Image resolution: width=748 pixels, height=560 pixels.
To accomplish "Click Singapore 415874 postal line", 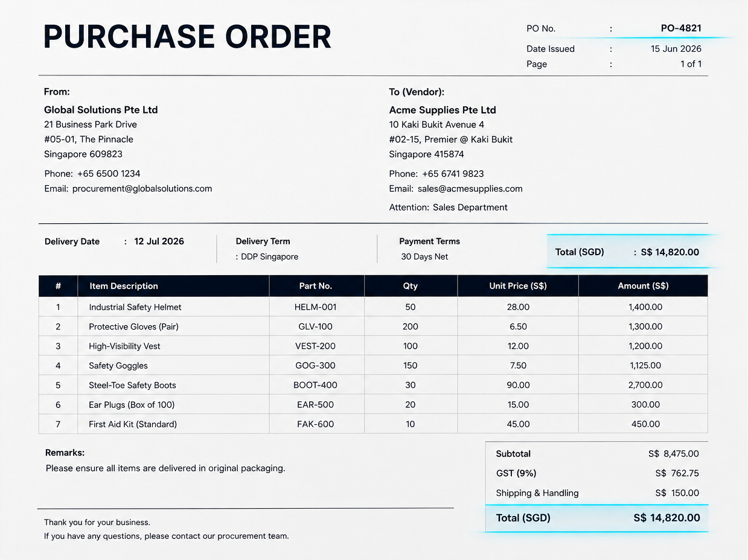I will (x=427, y=154).
